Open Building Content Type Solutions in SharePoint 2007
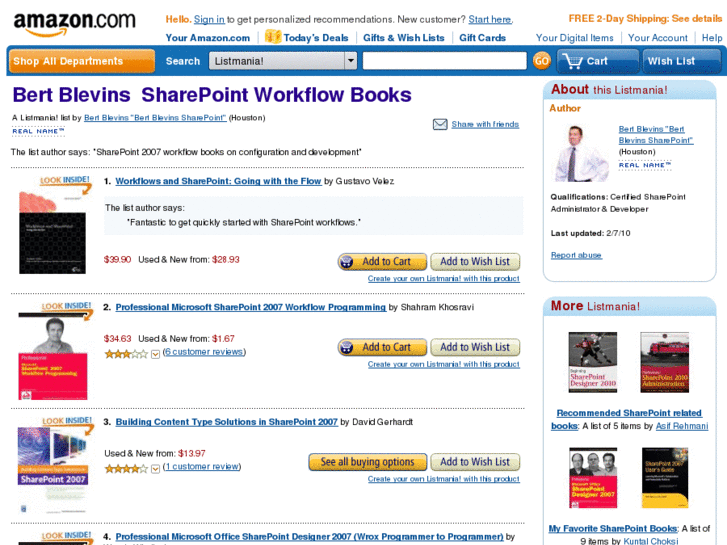The image size is (727, 545). [226, 422]
